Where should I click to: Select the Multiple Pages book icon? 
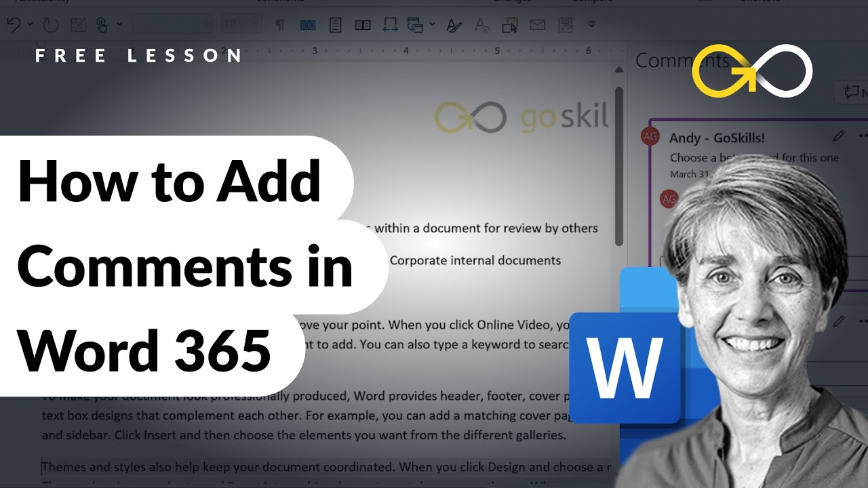click(363, 25)
